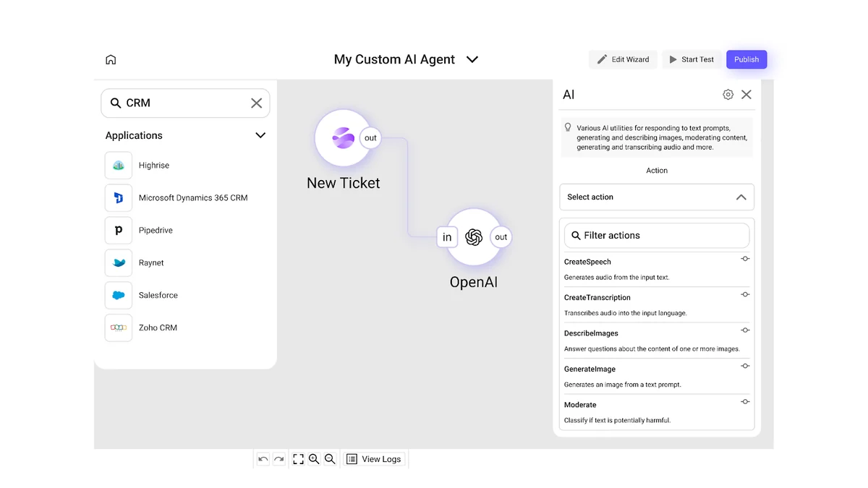This screenshot has width=868, height=488.
Task: Click the Edit Wizard button
Action: click(623, 59)
